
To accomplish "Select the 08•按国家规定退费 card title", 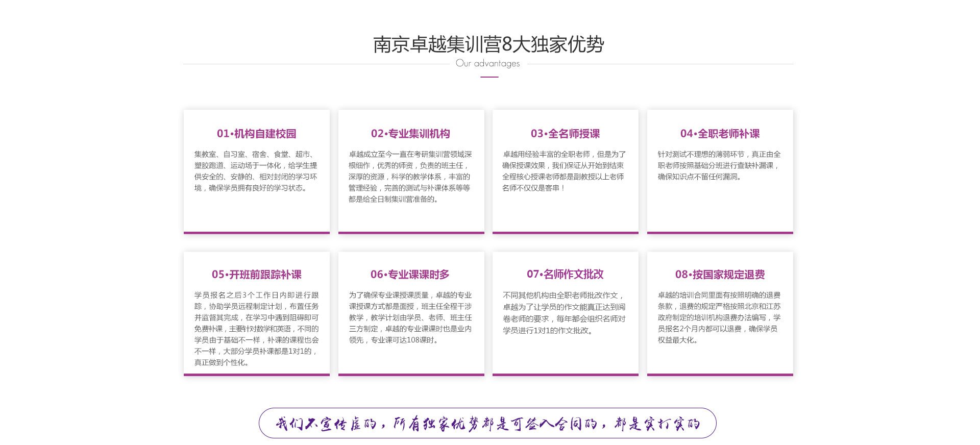I will point(720,275).
